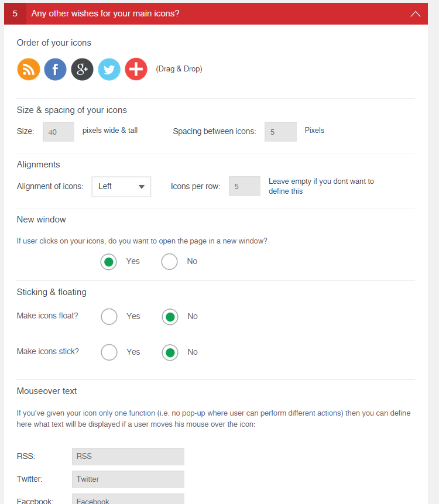Viewport: 439px width, 504px height.
Task: Select the Google+ icon
Action: point(82,69)
